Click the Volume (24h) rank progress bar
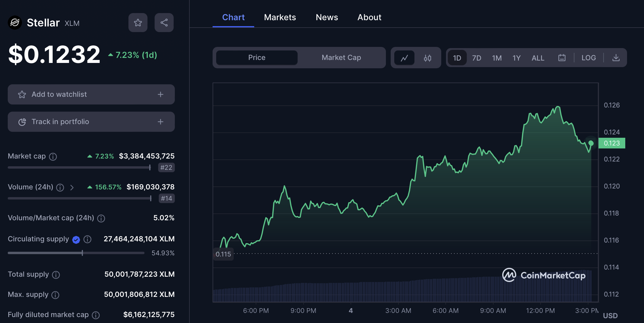Viewport: 644px width, 323px height. pyautogui.click(x=80, y=198)
